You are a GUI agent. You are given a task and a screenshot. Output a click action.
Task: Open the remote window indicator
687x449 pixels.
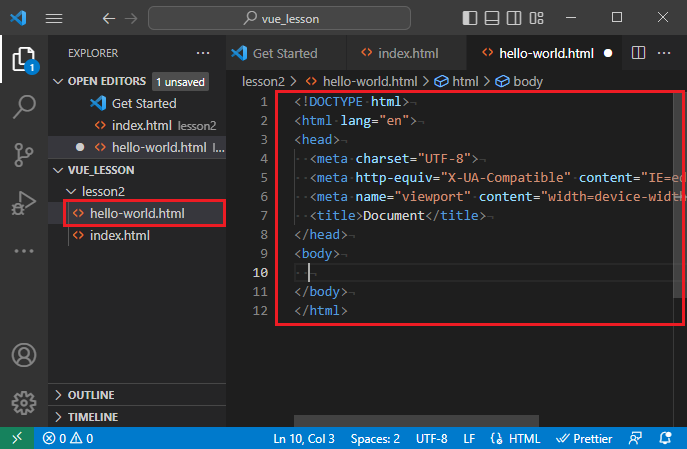[17, 438]
